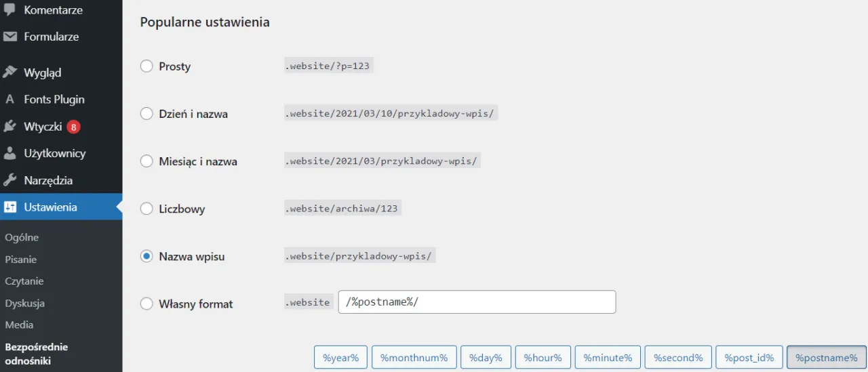Screen dimensions: 868x372
Task: Insert the %post_id% tag
Action: coord(749,358)
